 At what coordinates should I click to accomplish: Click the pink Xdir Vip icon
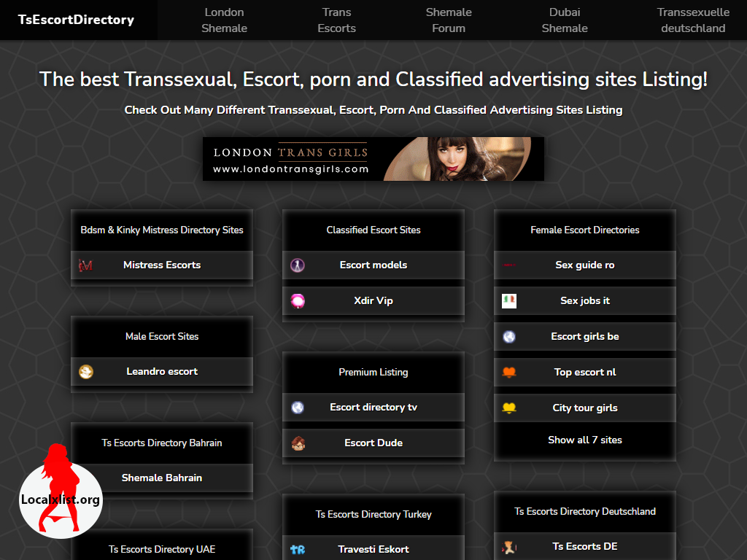(298, 301)
